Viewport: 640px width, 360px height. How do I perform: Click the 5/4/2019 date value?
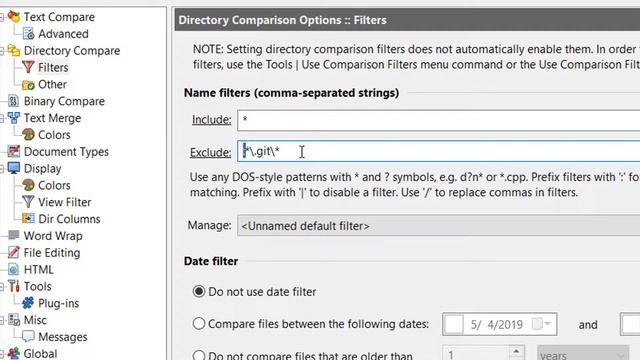[x=497, y=324]
